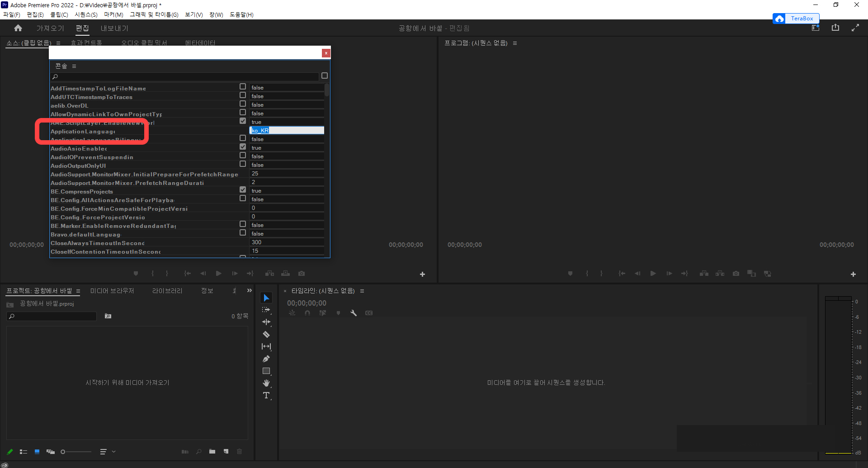Select the Track Select Forward tool
The width and height of the screenshot is (868, 468).
click(266, 310)
